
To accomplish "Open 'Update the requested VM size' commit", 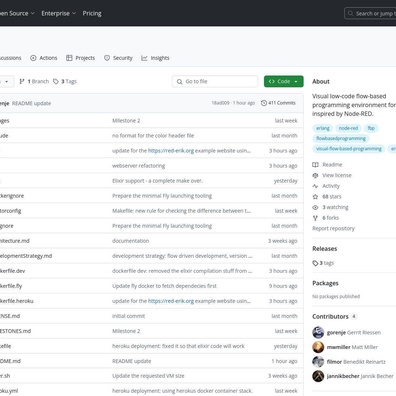I will click(x=148, y=376).
